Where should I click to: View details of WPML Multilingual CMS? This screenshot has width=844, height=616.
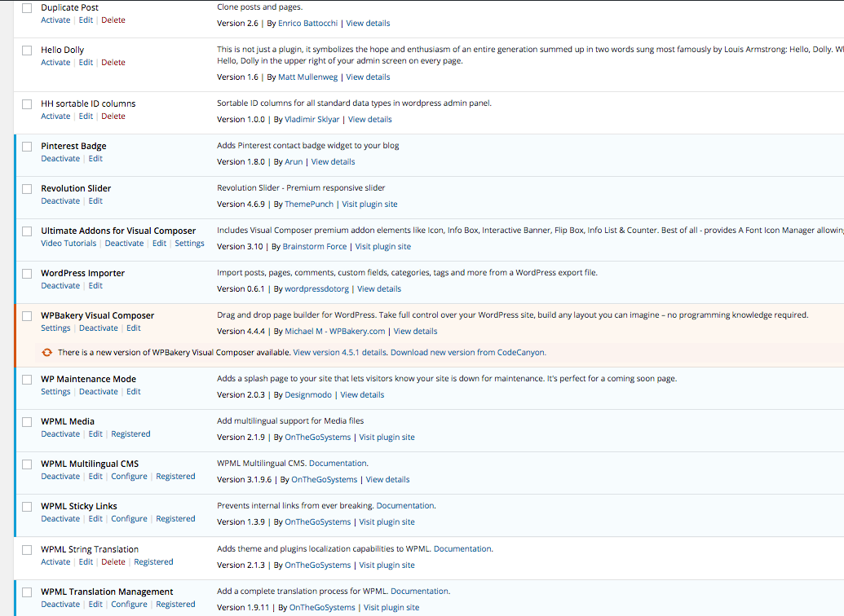387,480
